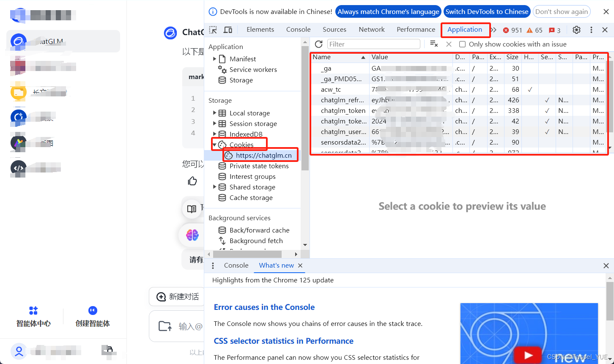Select Private state tokens item
The image size is (614, 364).
tap(259, 166)
